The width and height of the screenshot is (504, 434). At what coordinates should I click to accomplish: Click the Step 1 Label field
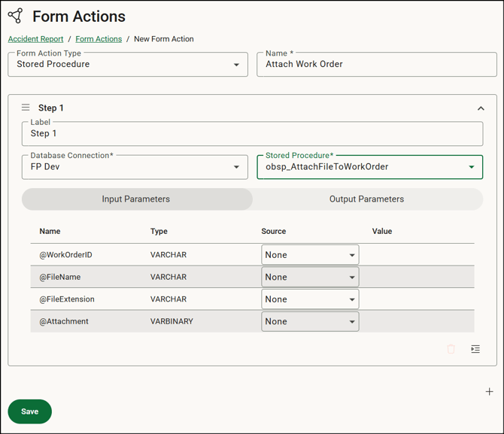(252, 134)
